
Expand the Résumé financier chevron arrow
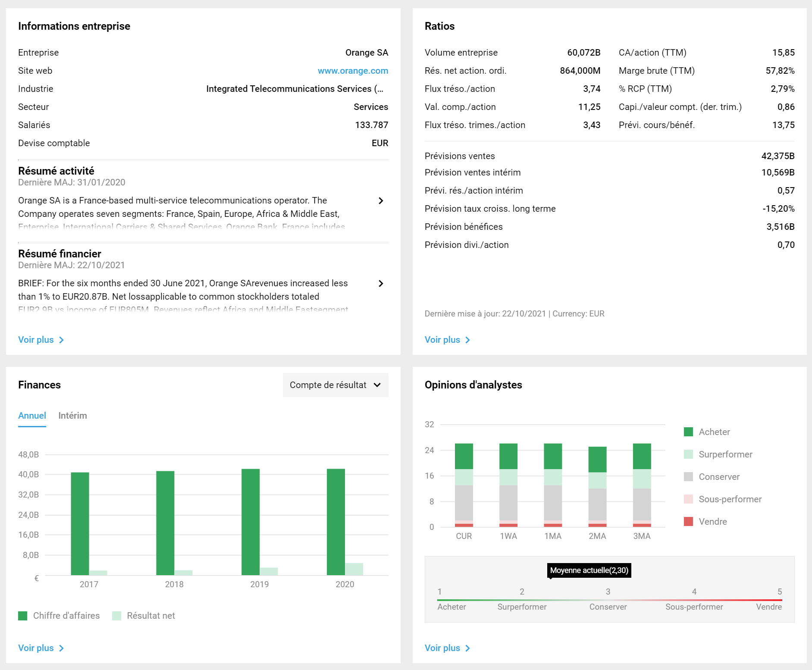tap(381, 283)
